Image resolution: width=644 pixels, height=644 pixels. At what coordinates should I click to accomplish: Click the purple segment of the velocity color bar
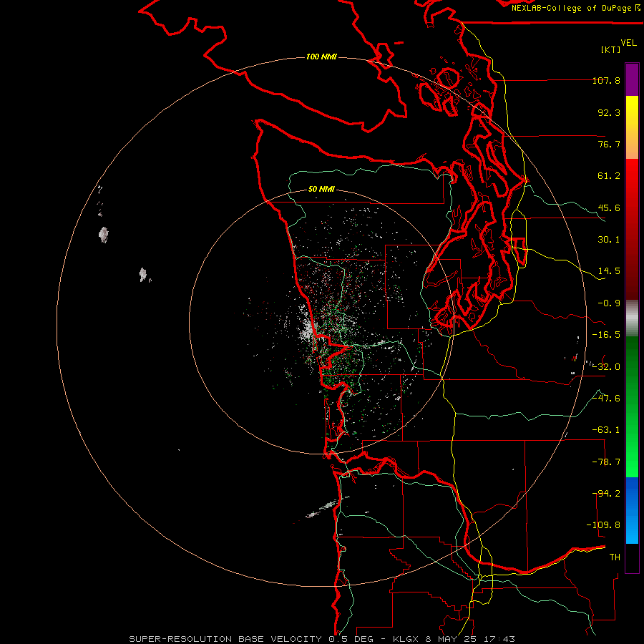(x=632, y=79)
